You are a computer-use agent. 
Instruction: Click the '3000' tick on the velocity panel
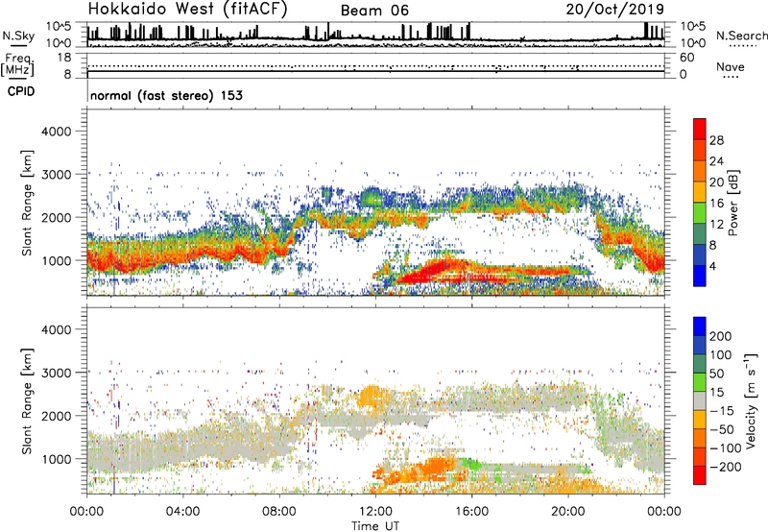tap(56, 373)
